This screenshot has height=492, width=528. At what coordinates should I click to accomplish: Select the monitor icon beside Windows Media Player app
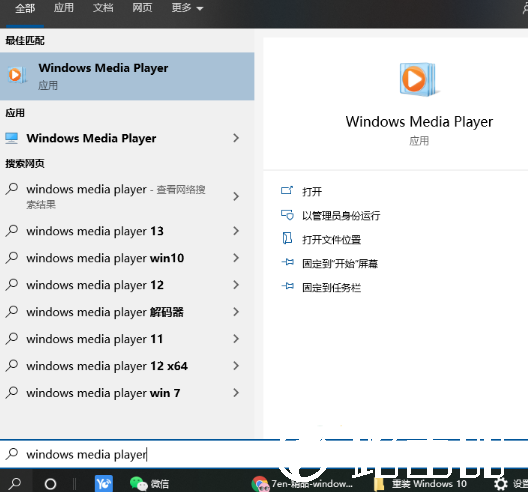[11, 138]
